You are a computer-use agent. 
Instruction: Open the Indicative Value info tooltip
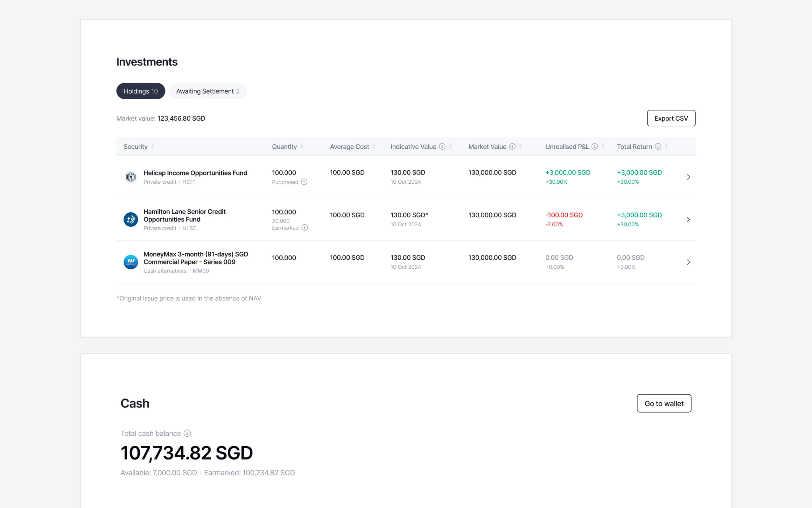(x=442, y=146)
